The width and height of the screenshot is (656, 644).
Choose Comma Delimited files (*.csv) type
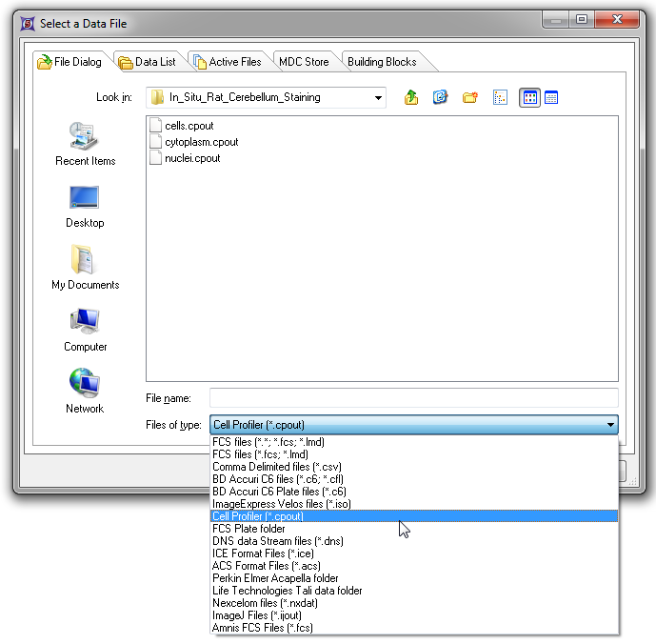pyautogui.click(x=276, y=467)
